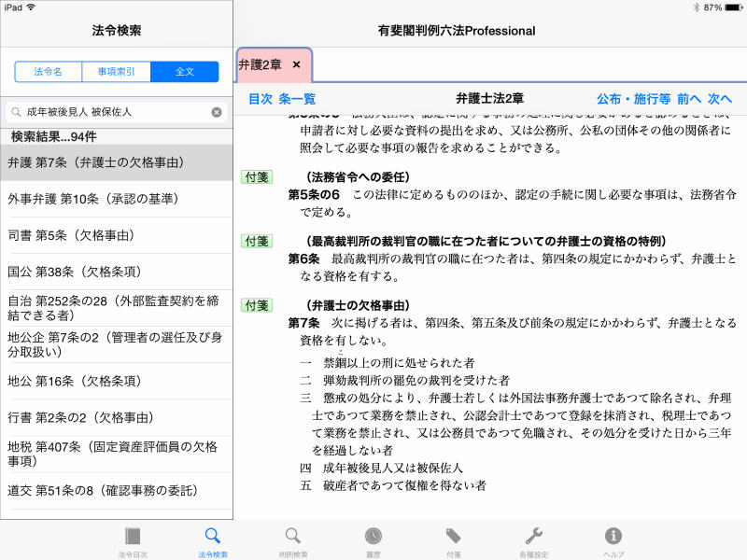Close the 弁護2章 tab
Screen dimensions: 747x560
click(x=296, y=64)
